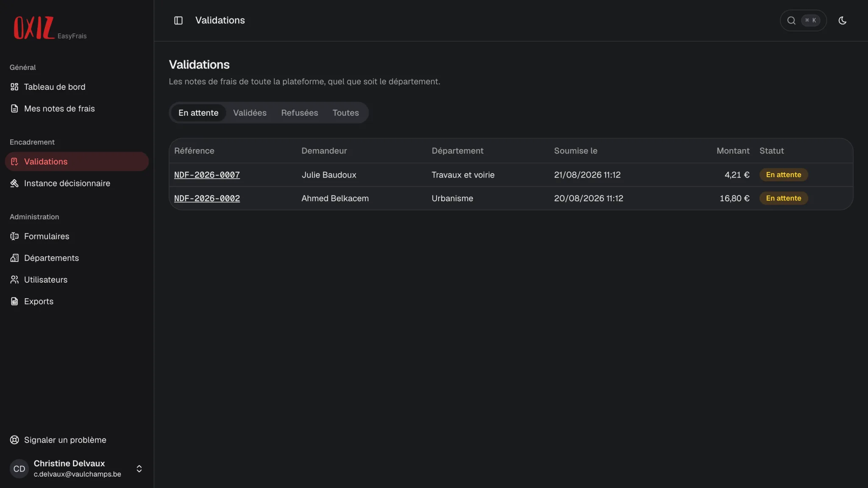Click requester Ahmed Belkacem
The height and width of the screenshot is (488, 868).
[x=335, y=198]
